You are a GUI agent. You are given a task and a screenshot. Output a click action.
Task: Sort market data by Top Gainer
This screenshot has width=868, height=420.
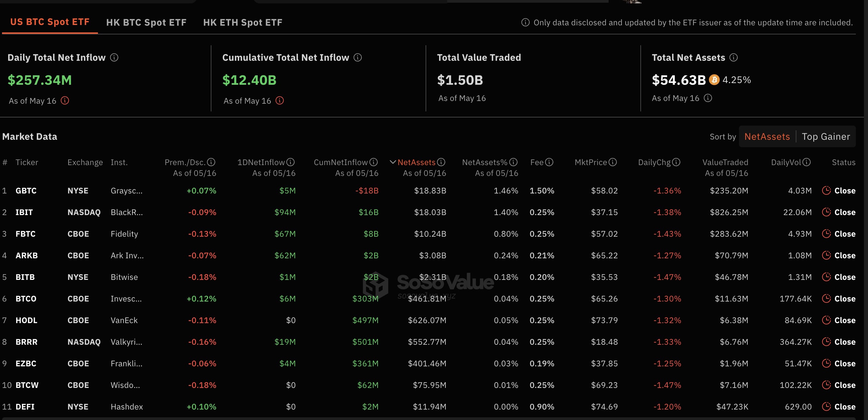[826, 137]
